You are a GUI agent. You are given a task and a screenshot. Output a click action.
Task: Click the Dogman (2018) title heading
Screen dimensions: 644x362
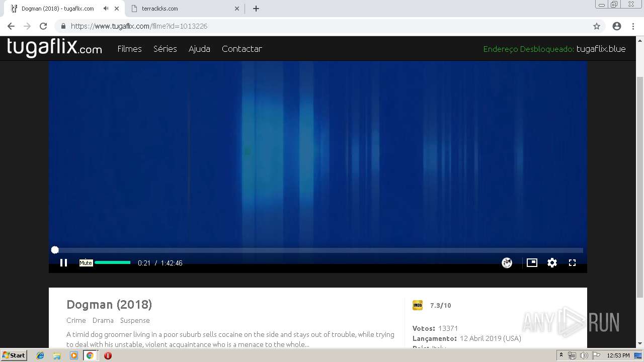(x=109, y=305)
